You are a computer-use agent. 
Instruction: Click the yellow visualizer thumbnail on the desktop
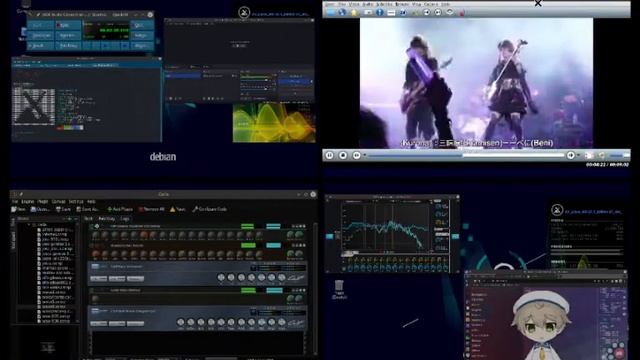(x=274, y=122)
